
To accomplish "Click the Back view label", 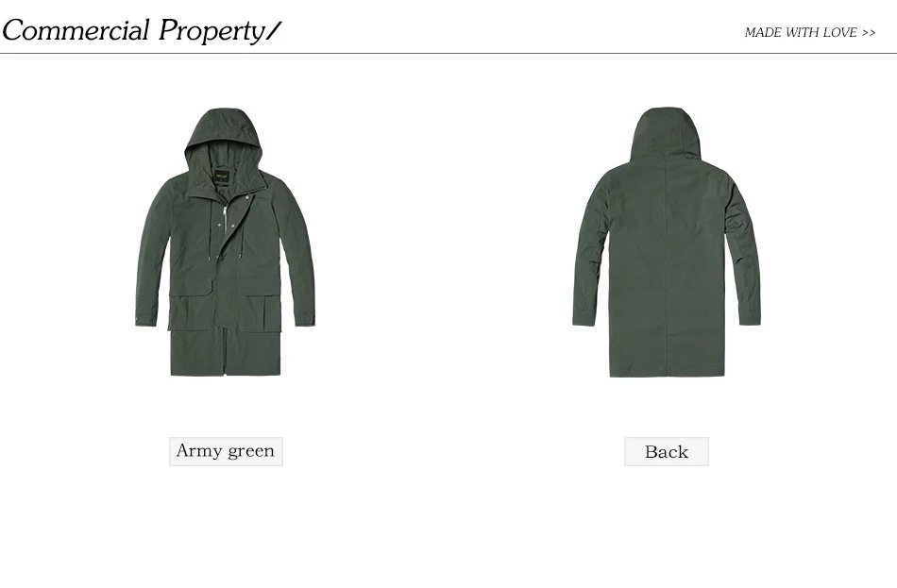I will click(x=667, y=451).
